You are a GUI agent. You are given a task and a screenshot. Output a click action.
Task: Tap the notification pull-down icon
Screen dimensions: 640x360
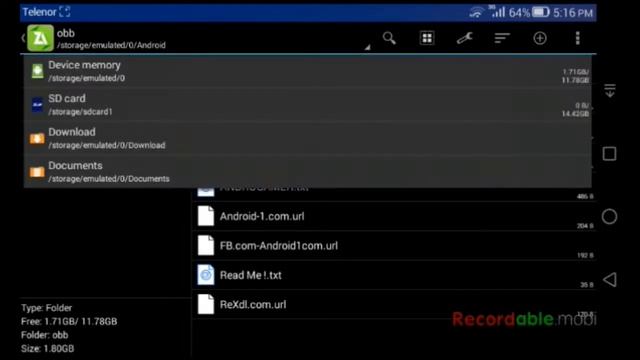pyautogui.click(x=610, y=91)
